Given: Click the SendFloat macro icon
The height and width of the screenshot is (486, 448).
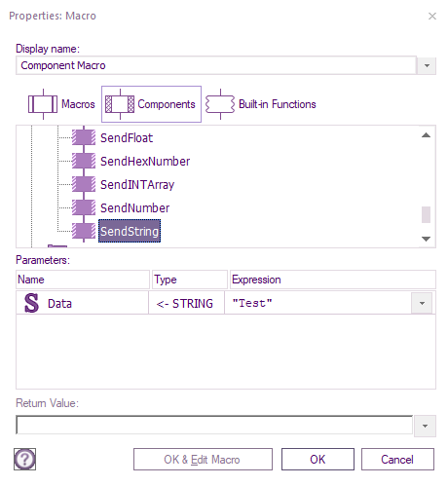Looking at the screenshot, I should pos(84,137).
